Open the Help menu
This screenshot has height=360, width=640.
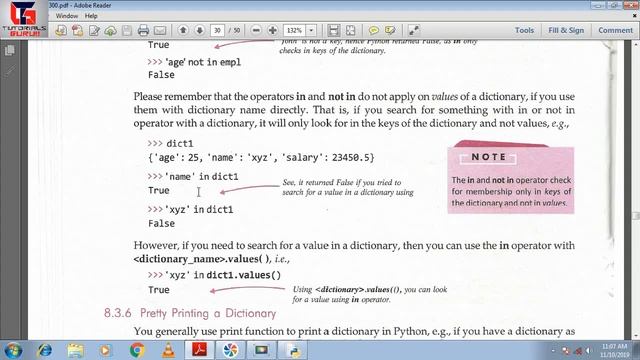91,16
